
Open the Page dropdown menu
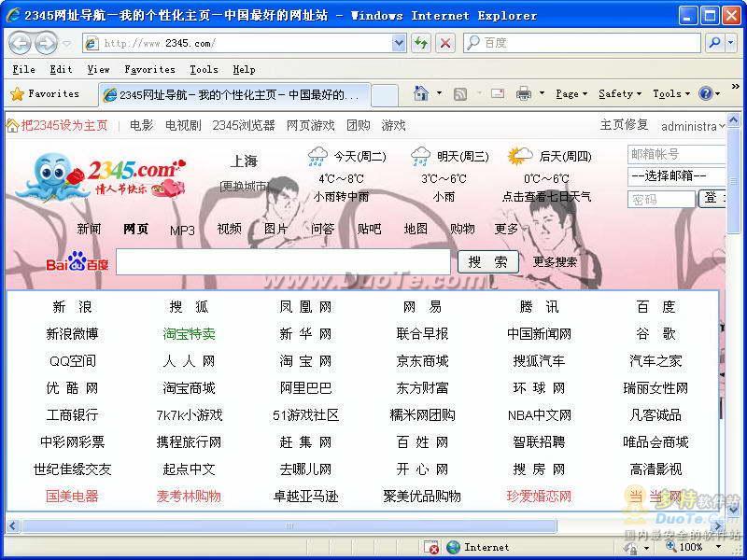click(x=571, y=94)
